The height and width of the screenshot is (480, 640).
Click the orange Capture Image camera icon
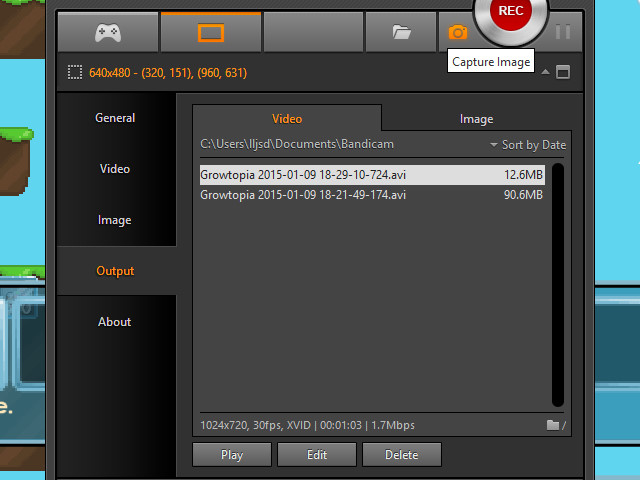click(x=458, y=32)
